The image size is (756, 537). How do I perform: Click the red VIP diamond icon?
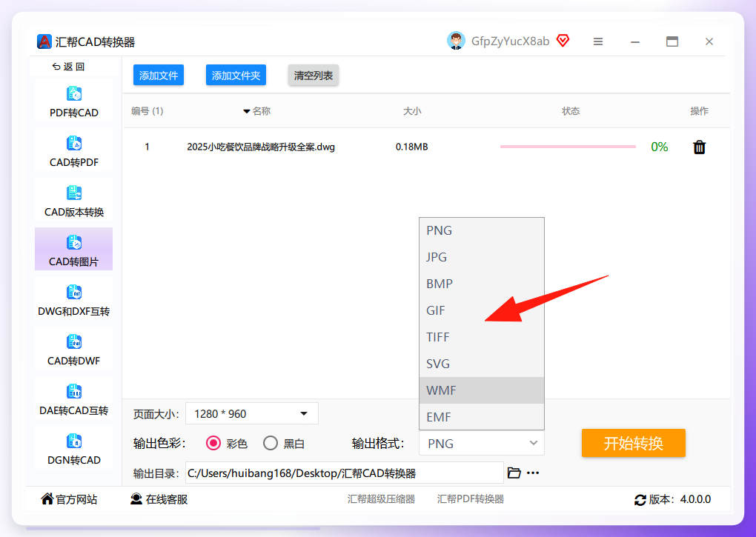[x=563, y=41]
